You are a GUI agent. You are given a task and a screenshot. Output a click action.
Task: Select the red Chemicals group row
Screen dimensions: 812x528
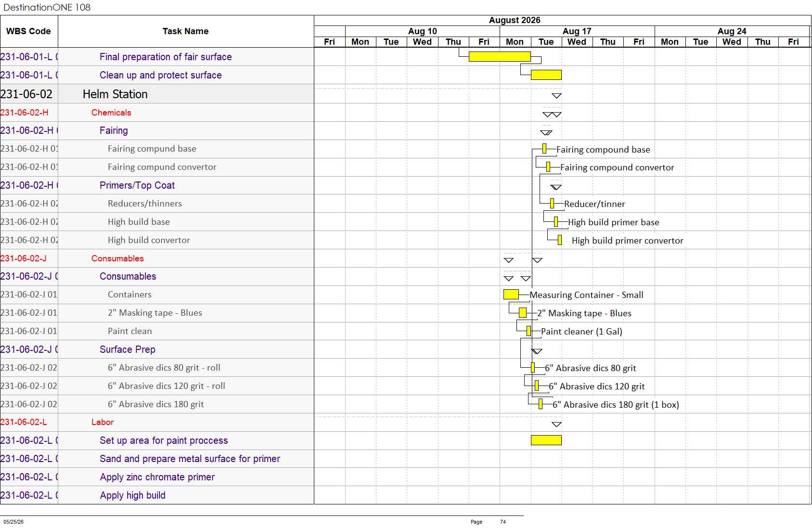[157, 112]
